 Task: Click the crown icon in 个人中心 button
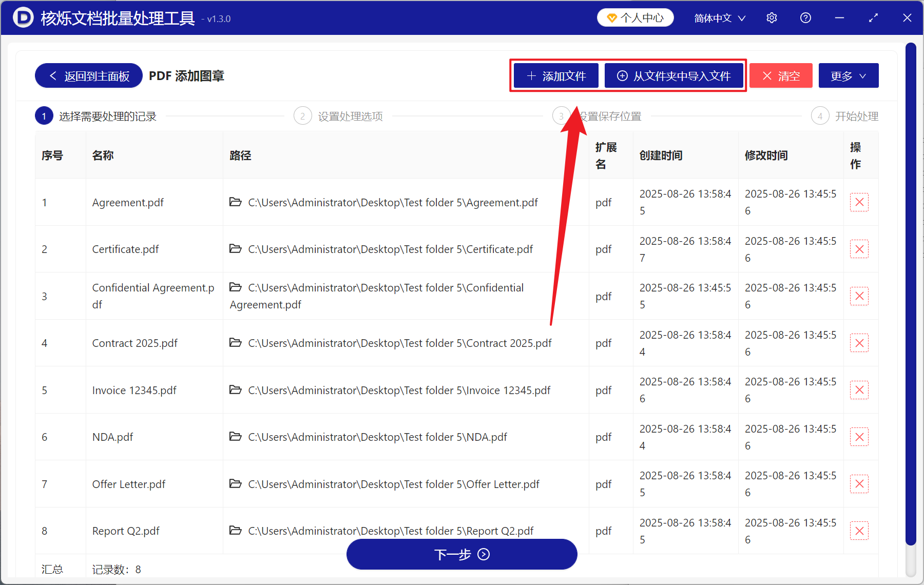[611, 17]
